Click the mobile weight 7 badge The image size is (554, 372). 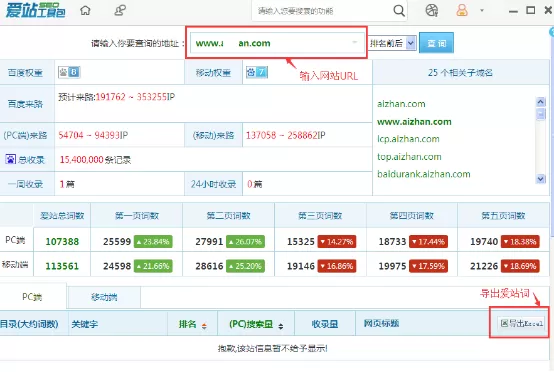click(257, 72)
